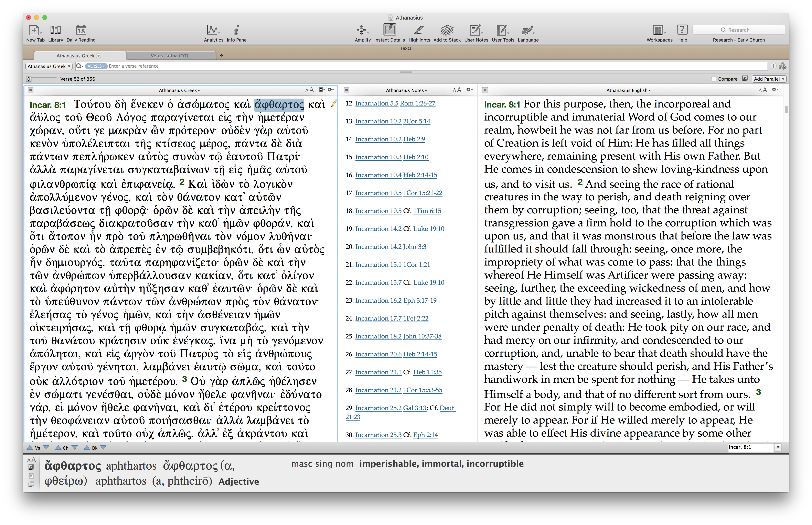Open the search magnifier options
Image resolution: width=812 pixels, height=525 pixels.
pyautogui.click(x=80, y=66)
